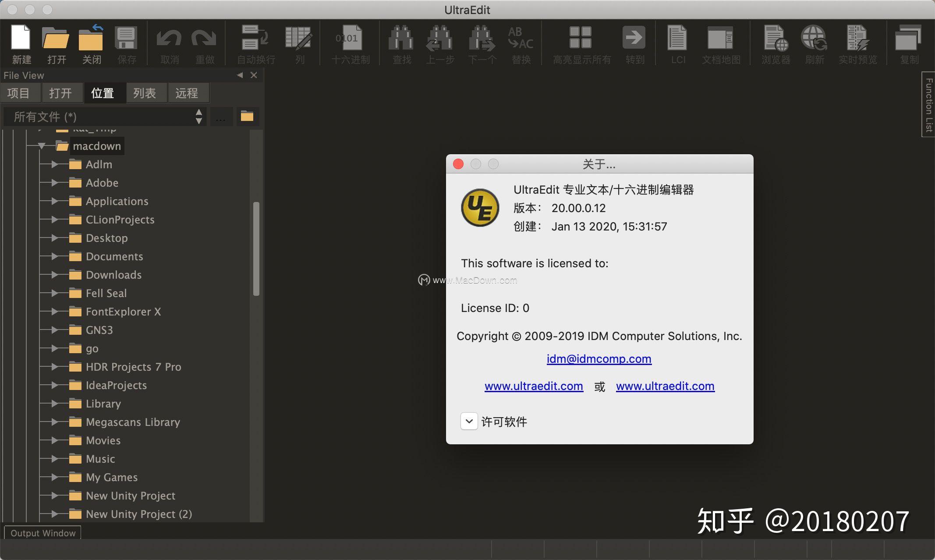Toggle hex editing mode (十六进制)
The height and width of the screenshot is (560, 935).
coord(349,43)
